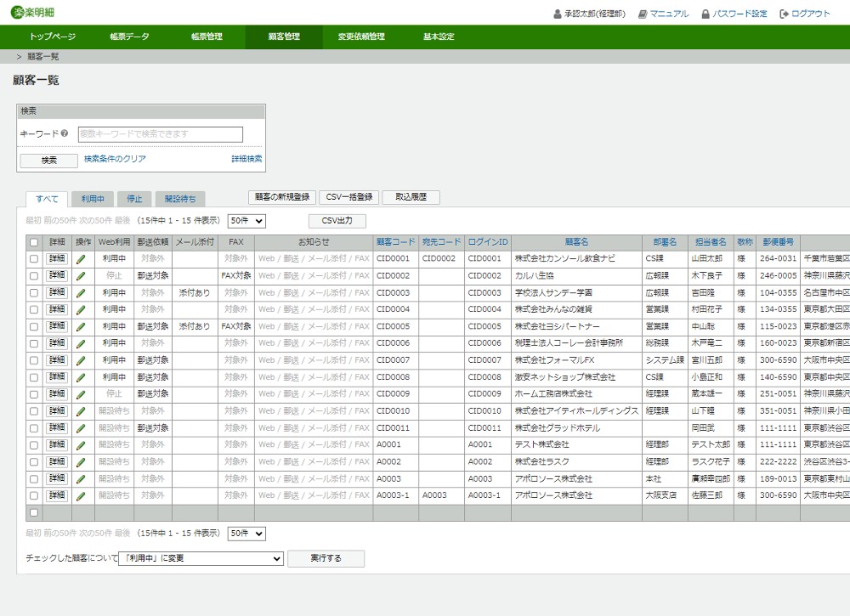850x616 pixels.
Task: Open マニュアル from the header book icon
Action: point(643,14)
